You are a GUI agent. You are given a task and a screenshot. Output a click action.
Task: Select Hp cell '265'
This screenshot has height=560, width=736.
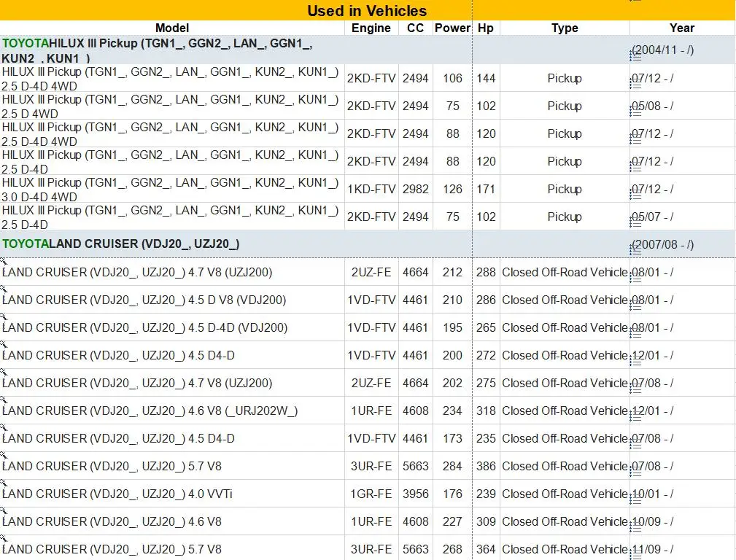point(486,327)
